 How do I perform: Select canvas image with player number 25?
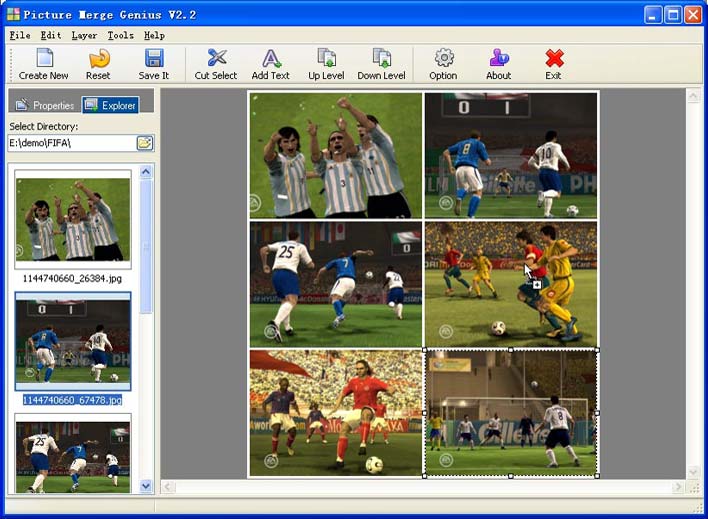(336, 284)
